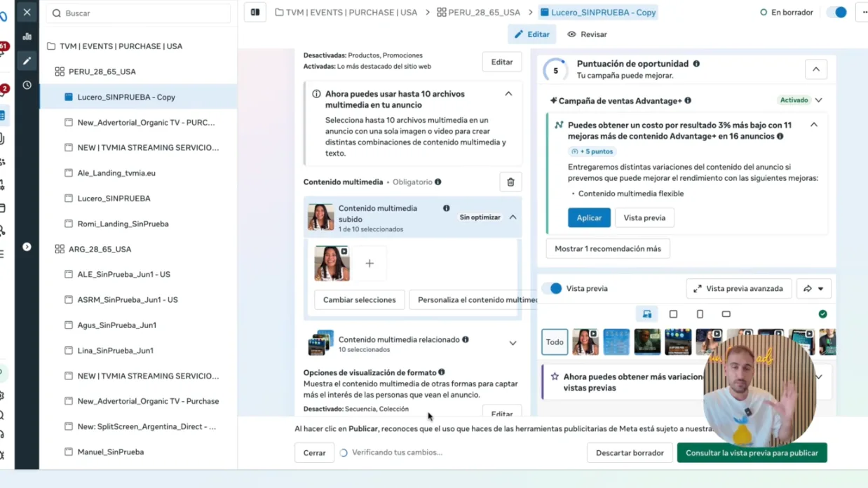868x488 pixels.
Task: Click the search magnifier icon
Action: tap(57, 13)
